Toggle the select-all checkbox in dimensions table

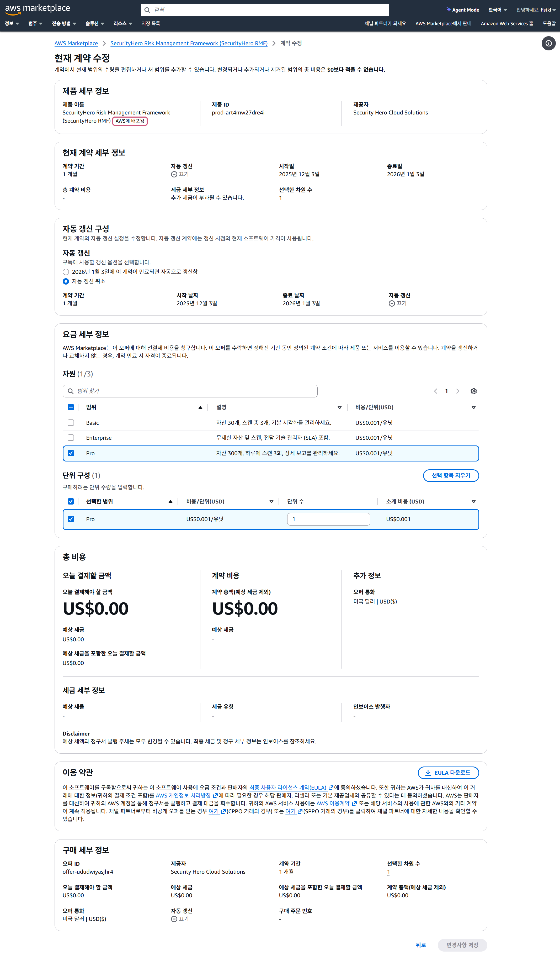tap(71, 407)
